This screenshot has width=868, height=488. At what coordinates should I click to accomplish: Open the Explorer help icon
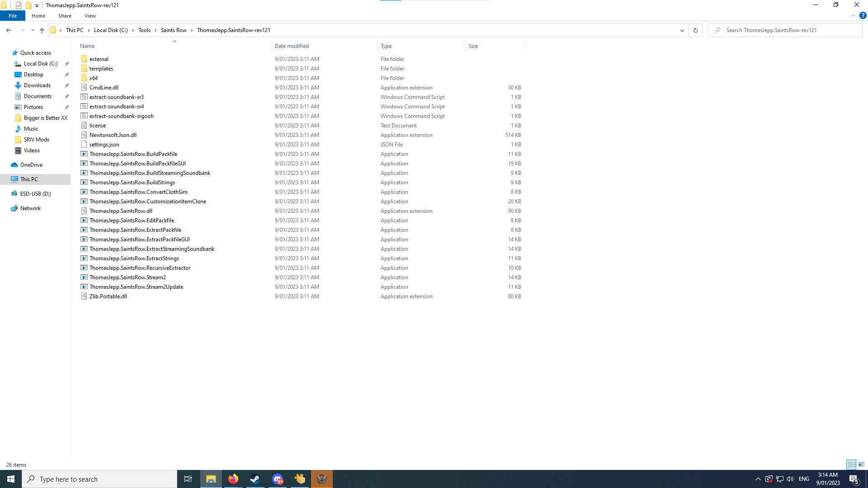(x=863, y=15)
